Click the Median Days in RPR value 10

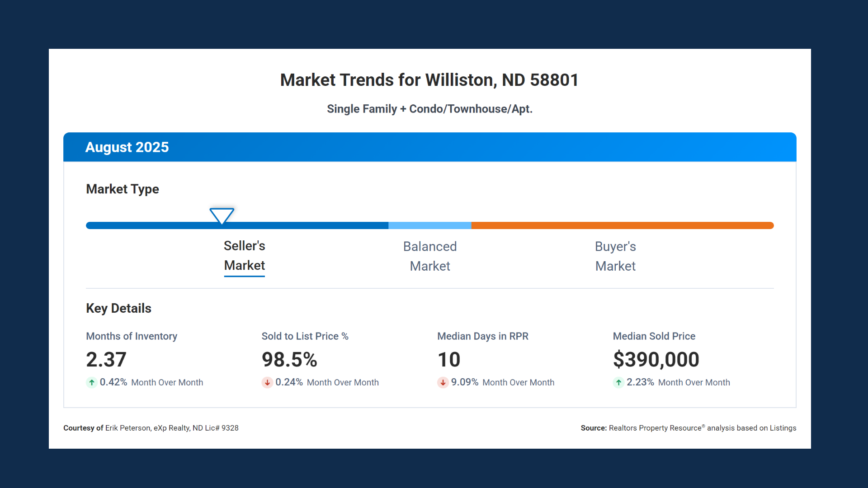click(448, 360)
